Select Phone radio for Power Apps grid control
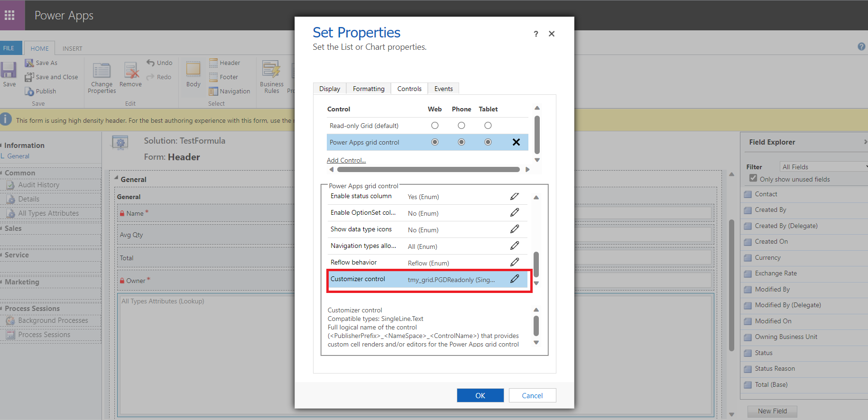The image size is (868, 420). pyautogui.click(x=462, y=142)
